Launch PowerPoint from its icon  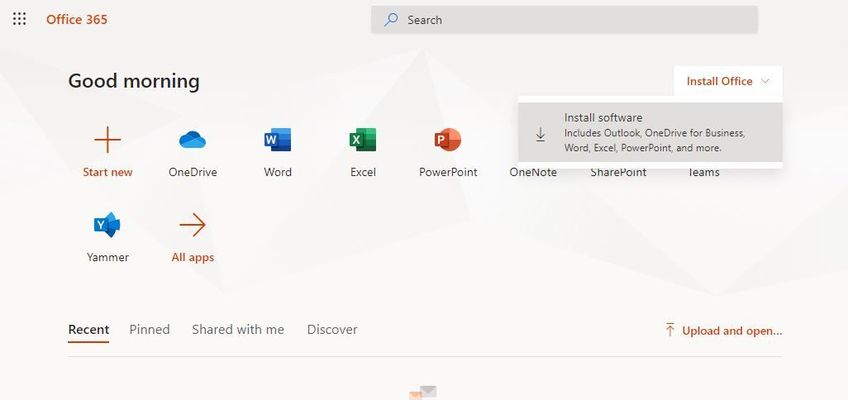click(448, 139)
